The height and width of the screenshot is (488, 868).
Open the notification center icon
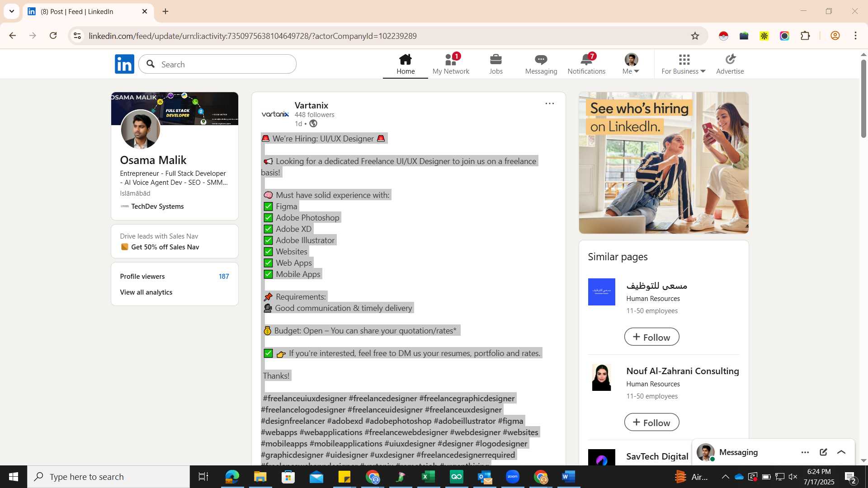pyautogui.click(x=850, y=477)
